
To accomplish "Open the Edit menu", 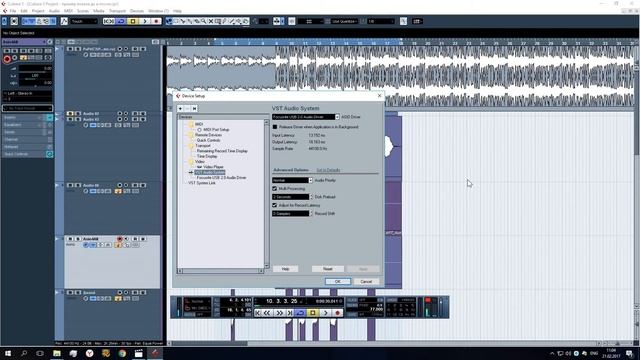I will pyautogui.click(x=24, y=11).
